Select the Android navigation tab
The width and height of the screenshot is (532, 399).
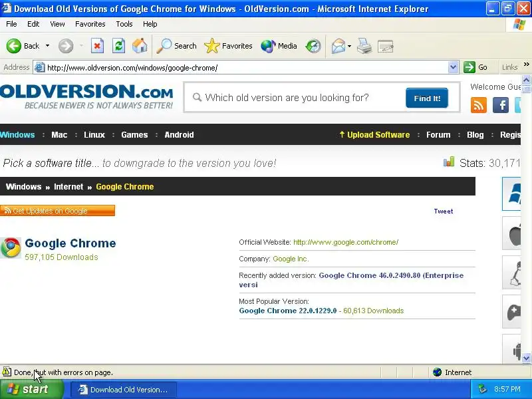[x=179, y=135]
